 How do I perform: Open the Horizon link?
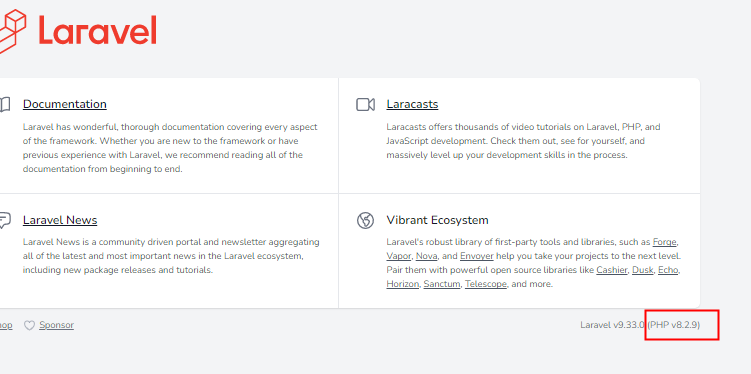[x=403, y=284]
